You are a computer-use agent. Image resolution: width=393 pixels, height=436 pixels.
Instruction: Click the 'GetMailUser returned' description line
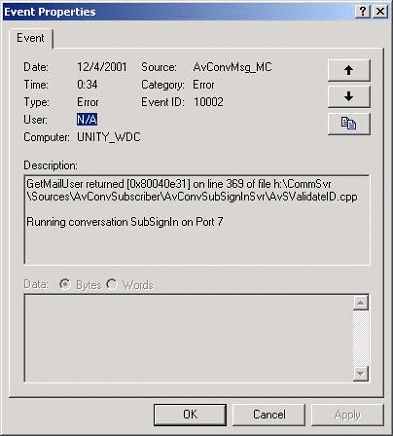[179, 184]
